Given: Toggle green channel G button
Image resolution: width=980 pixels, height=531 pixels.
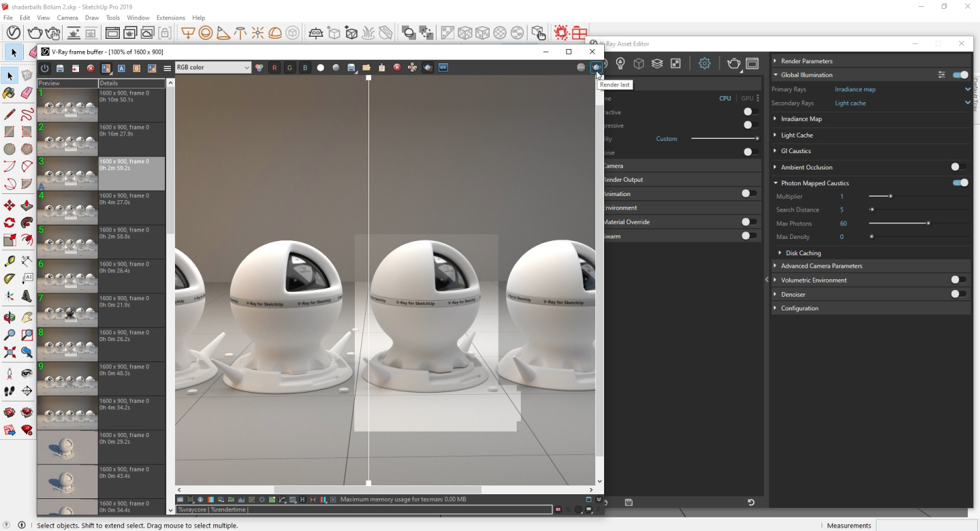Looking at the screenshot, I should [289, 68].
